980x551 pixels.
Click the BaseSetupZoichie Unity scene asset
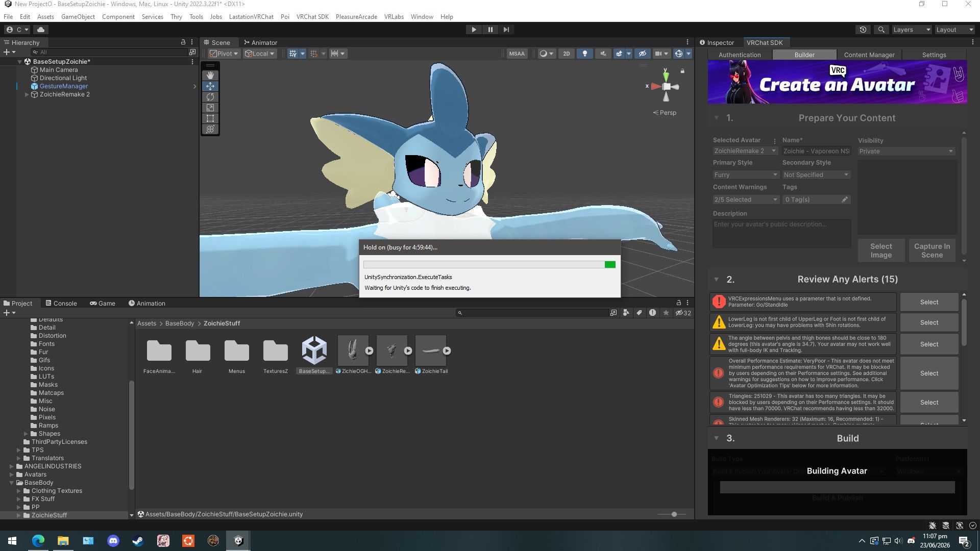click(314, 355)
